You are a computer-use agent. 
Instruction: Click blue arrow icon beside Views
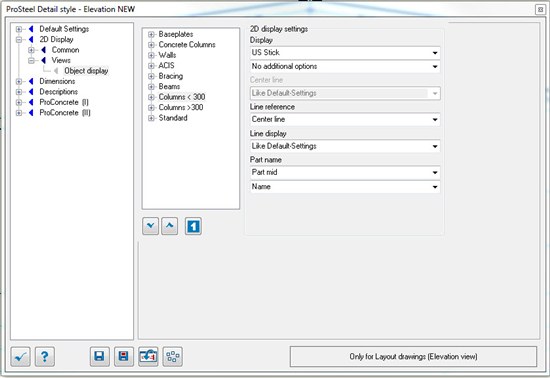point(43,60)
